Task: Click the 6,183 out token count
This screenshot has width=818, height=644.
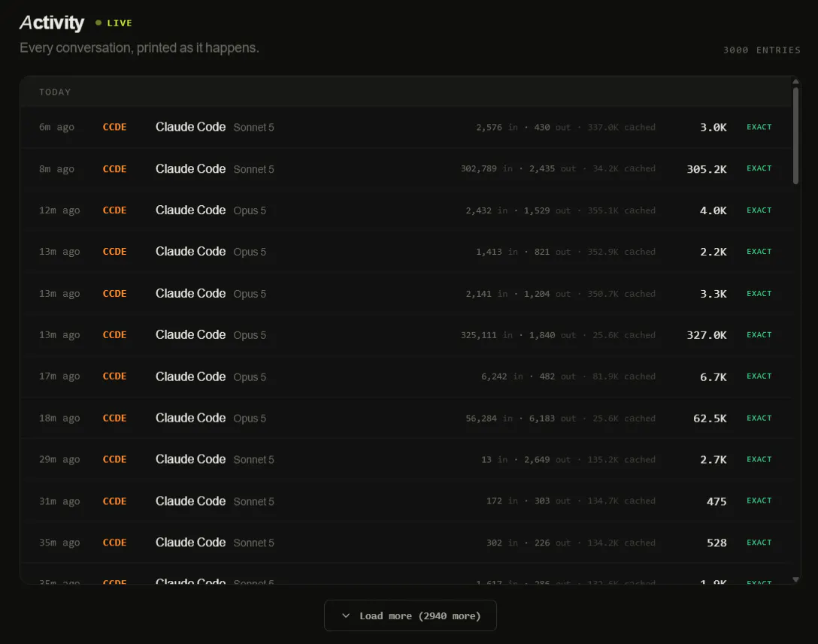Action: coord(552,419)
